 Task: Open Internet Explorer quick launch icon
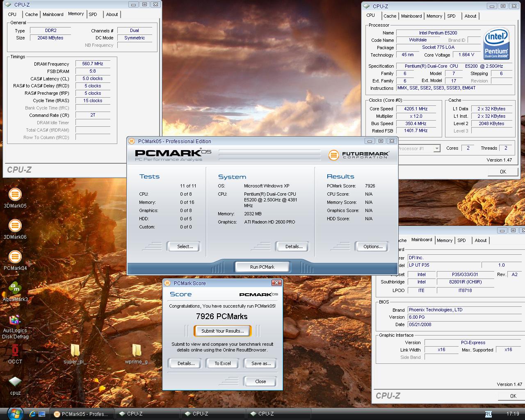coord(32,414)
